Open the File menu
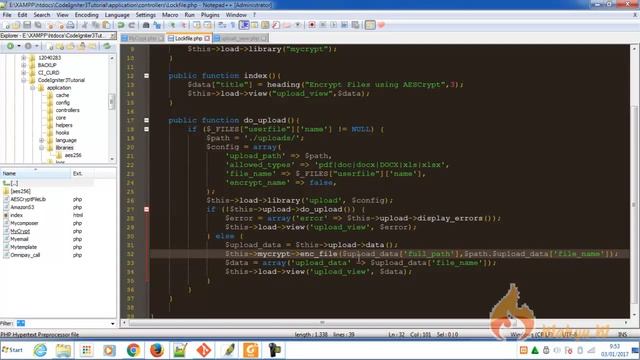 [x=7, y=15]
